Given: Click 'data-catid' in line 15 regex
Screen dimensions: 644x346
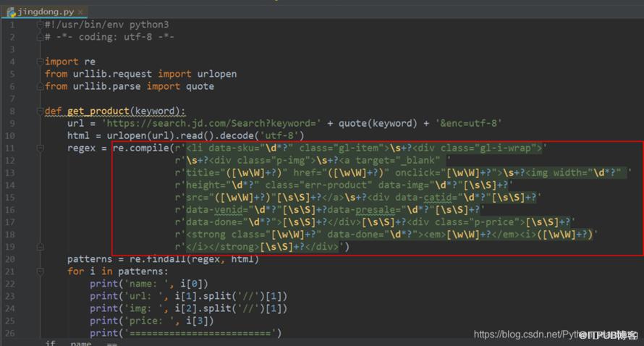Looking at the screenshot, I should pos(423,197).
